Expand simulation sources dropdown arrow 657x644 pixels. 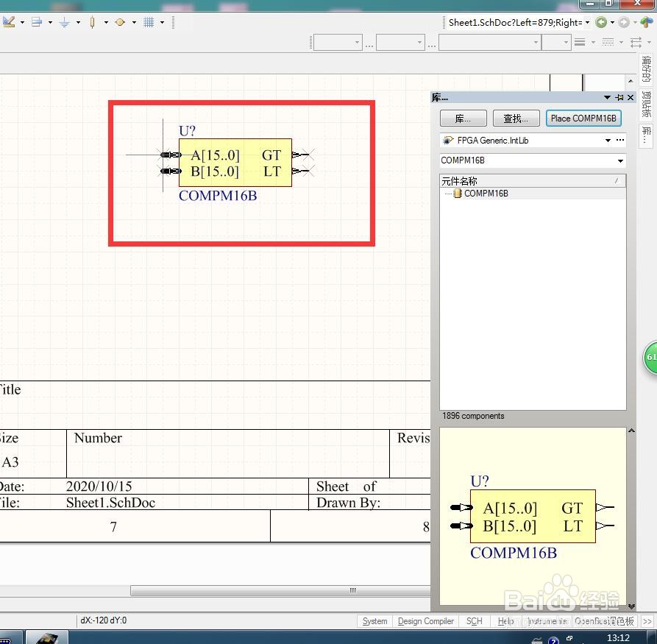click(134, 22)
